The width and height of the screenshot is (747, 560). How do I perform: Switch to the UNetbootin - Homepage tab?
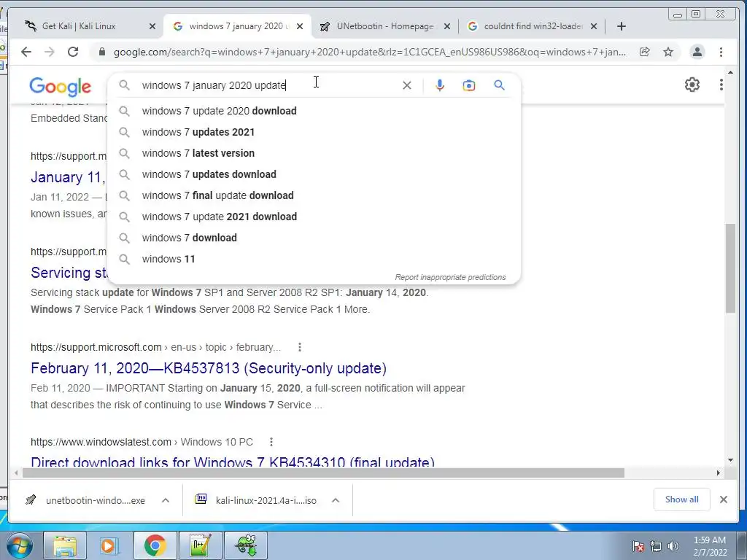click(385, 26)
